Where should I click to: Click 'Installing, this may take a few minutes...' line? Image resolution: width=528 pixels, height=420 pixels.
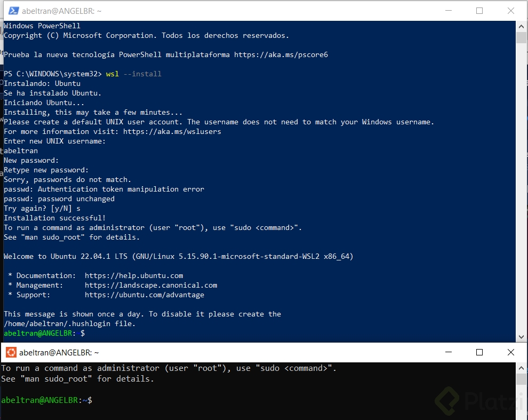point(93,112)
